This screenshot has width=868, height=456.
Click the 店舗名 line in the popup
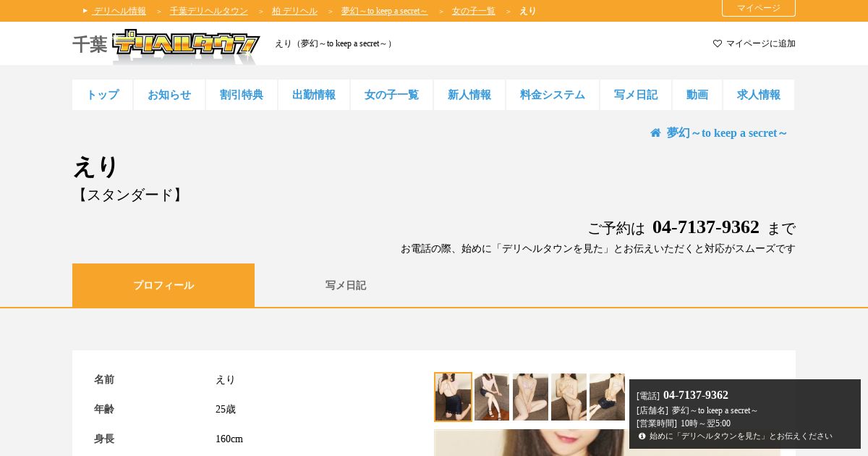(x=697, y=410)
